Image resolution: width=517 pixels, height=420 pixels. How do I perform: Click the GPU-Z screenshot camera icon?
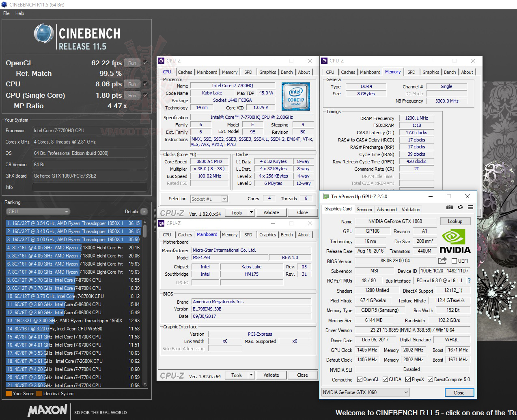click(x=450, y=207)
